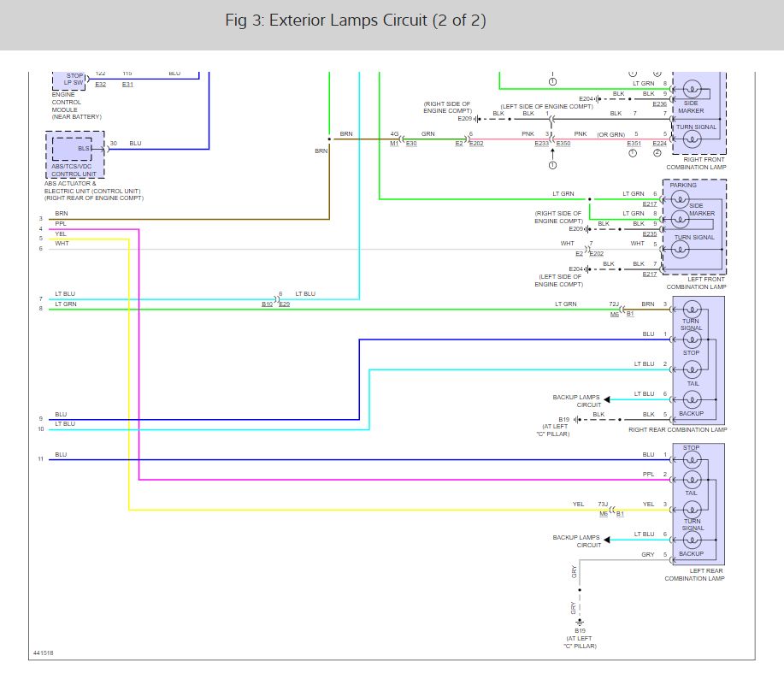Image resolution: width=784 pixels, height=679 pixels.
Task: Open the E31 connector reference
Action: [x=127, y=85]
